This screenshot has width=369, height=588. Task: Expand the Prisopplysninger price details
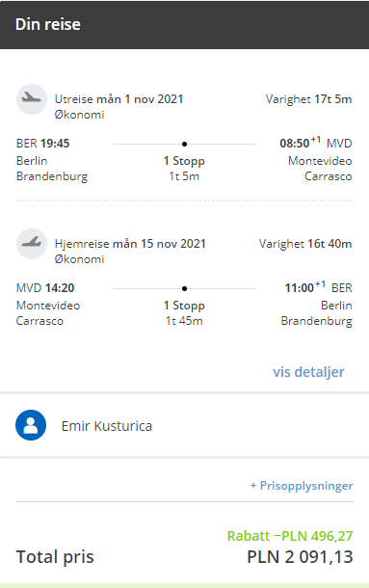(302, 486)
